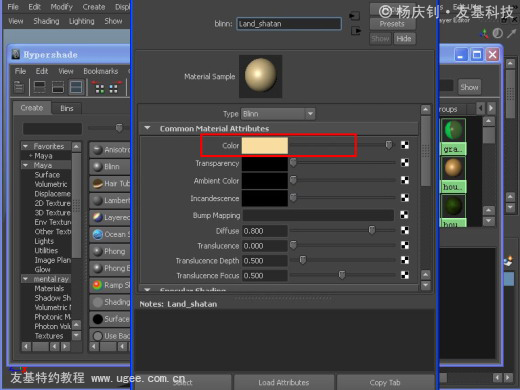Click the Load Attributes button

coord(284,382)
